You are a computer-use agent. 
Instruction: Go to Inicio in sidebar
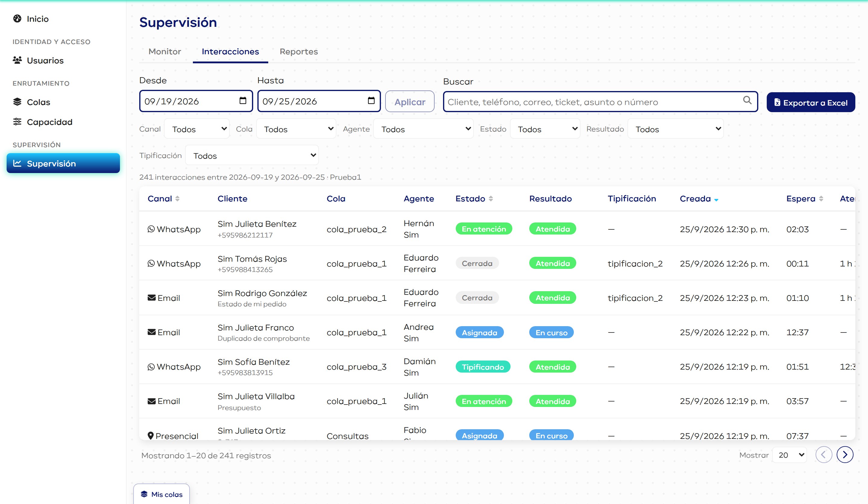pyautogui.click(x=63, y=19)
